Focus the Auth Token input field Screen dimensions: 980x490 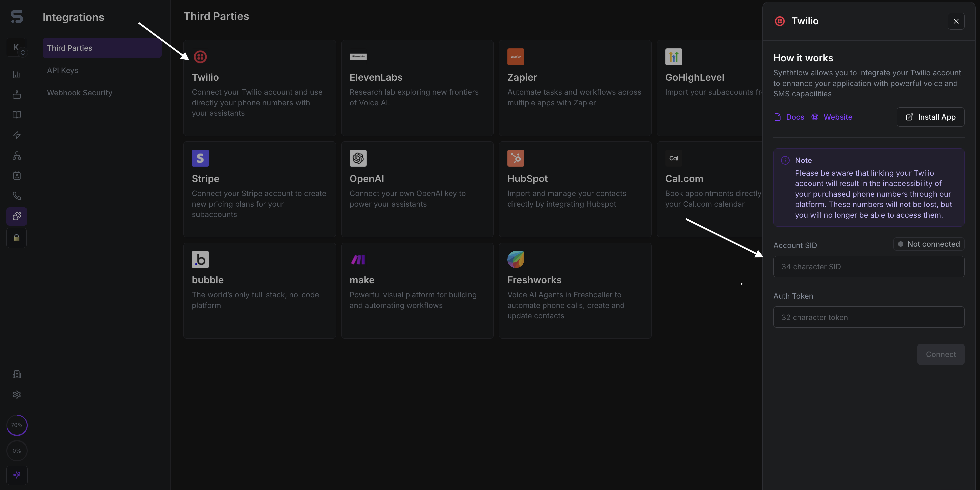869,317
